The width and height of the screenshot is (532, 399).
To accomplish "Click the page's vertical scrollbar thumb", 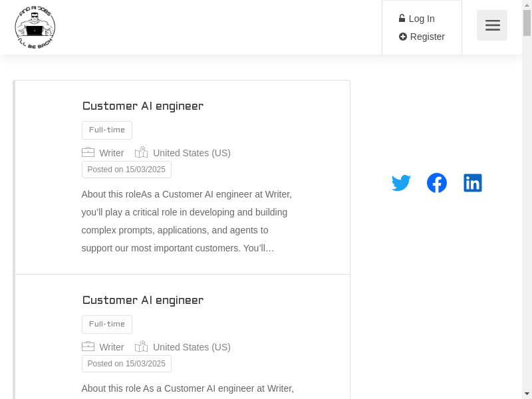I will tap(527, 23).
